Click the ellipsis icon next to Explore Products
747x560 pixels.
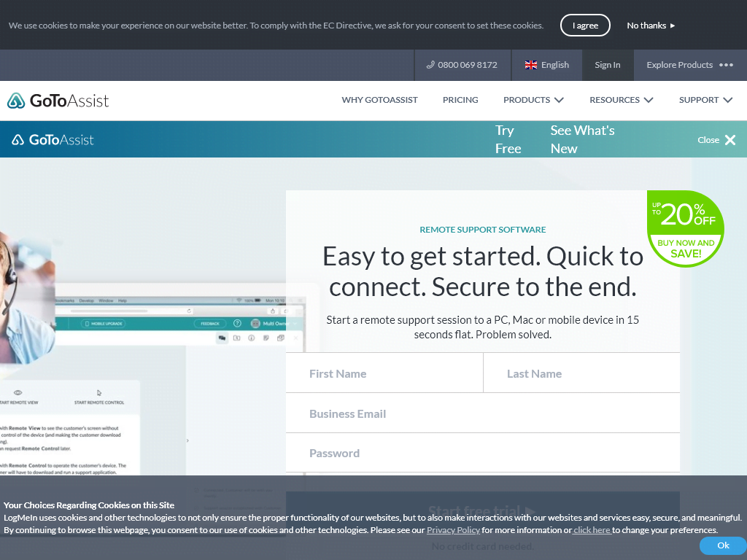click(727, 65)
